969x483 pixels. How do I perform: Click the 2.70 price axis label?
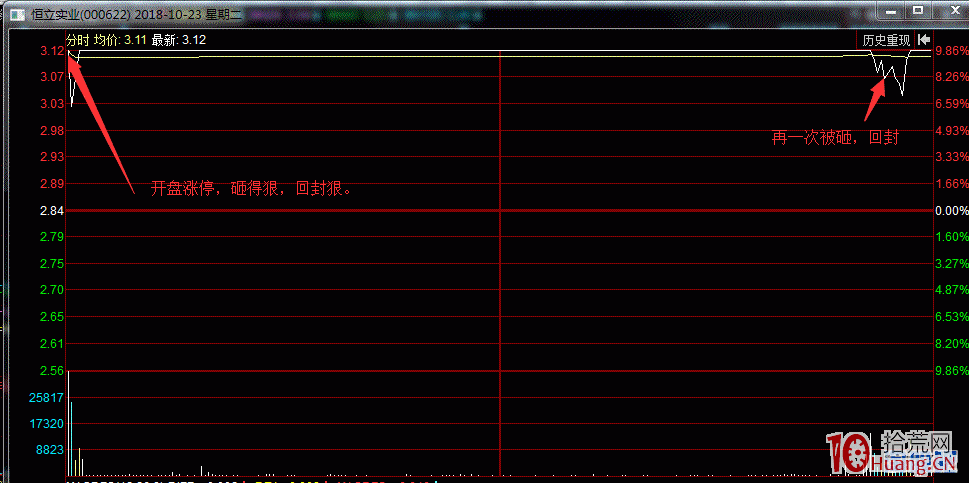(53, 290)
